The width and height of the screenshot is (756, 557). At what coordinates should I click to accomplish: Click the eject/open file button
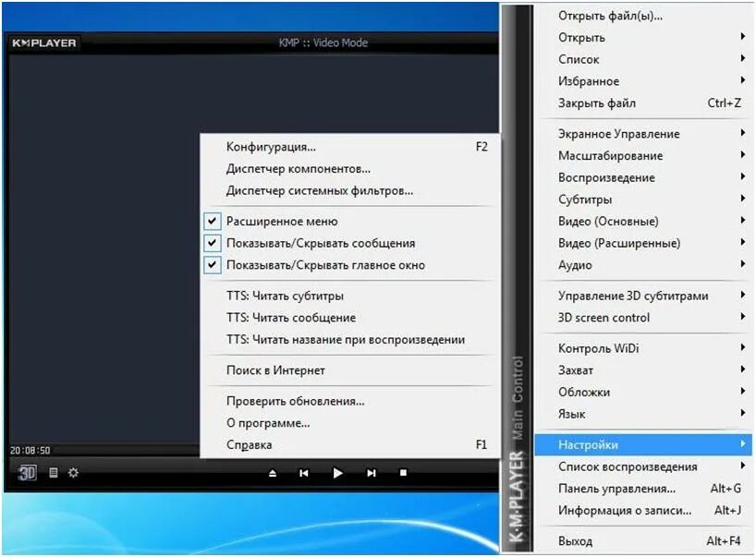pos(273,473)
